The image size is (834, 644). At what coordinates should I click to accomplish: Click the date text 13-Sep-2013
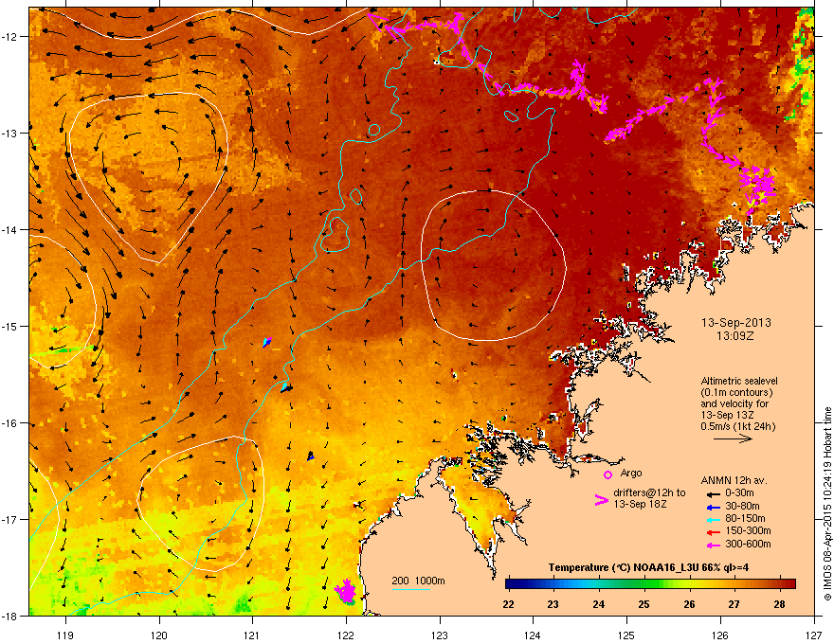[x=735, y=323]
